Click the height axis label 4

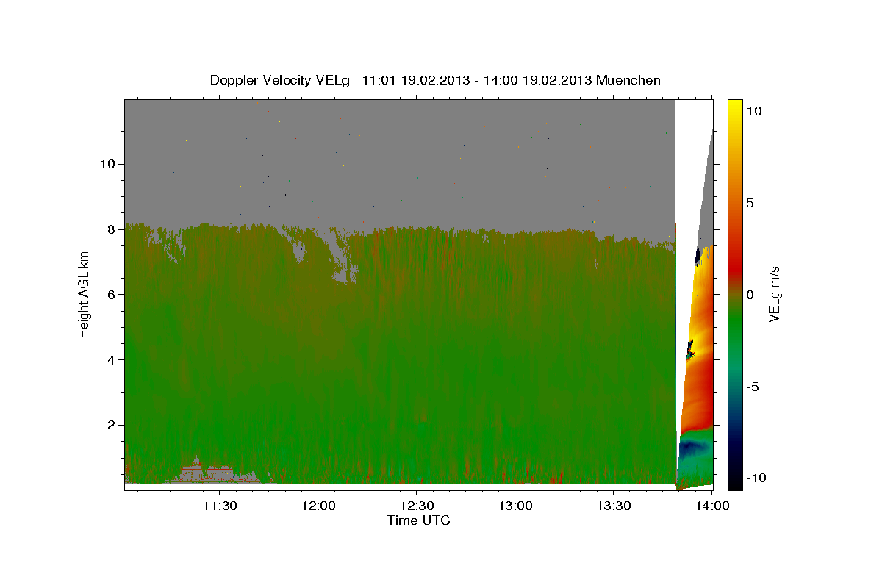(111, 359)
